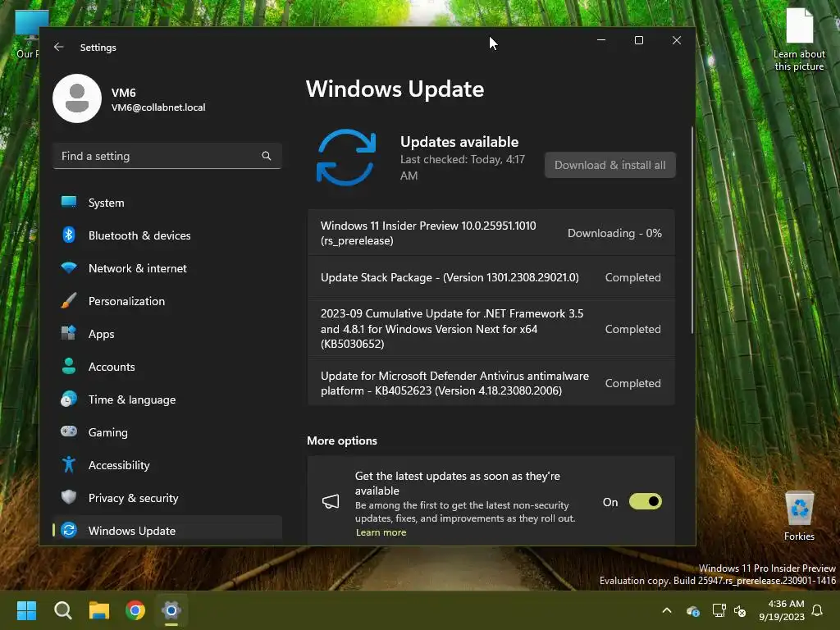Viewport: 840px width, 630px height.
Task: Open Learn about this picture desktop icon
Action: pos(799,39)
